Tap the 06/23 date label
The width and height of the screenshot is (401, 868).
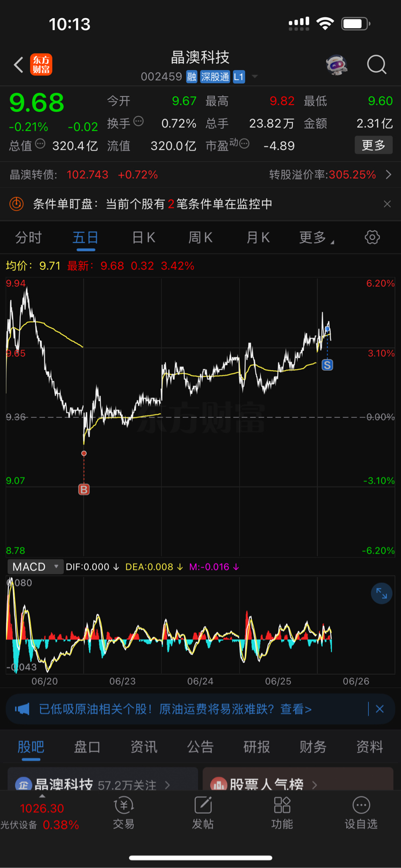click(122, 681)
